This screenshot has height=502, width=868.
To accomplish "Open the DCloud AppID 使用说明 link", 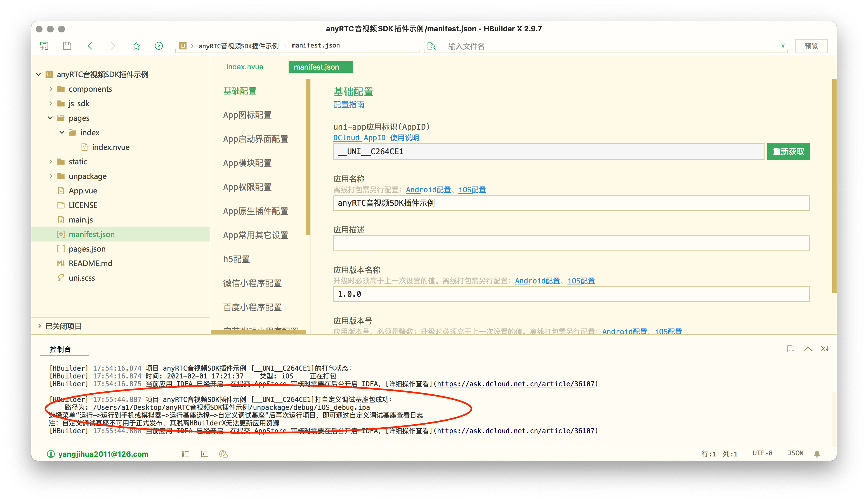I will (375, 138).
